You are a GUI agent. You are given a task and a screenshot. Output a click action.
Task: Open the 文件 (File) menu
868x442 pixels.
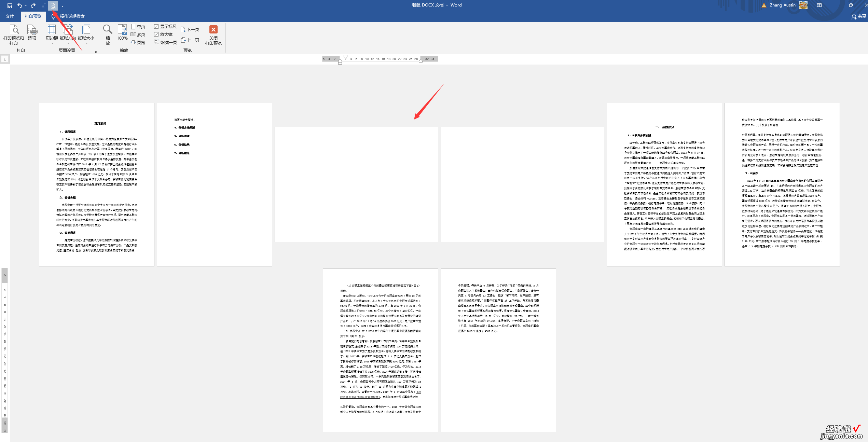pos(10,16)
